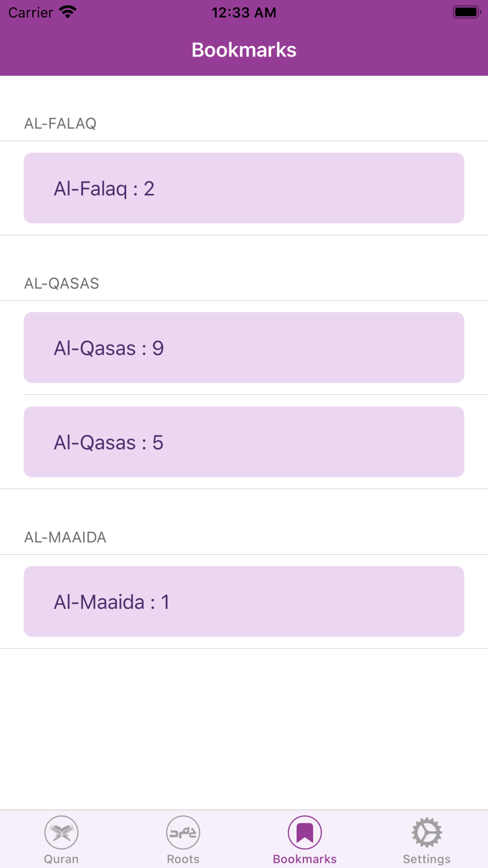Click the Wi-Fi icon in the status bar

coord(68,12)
